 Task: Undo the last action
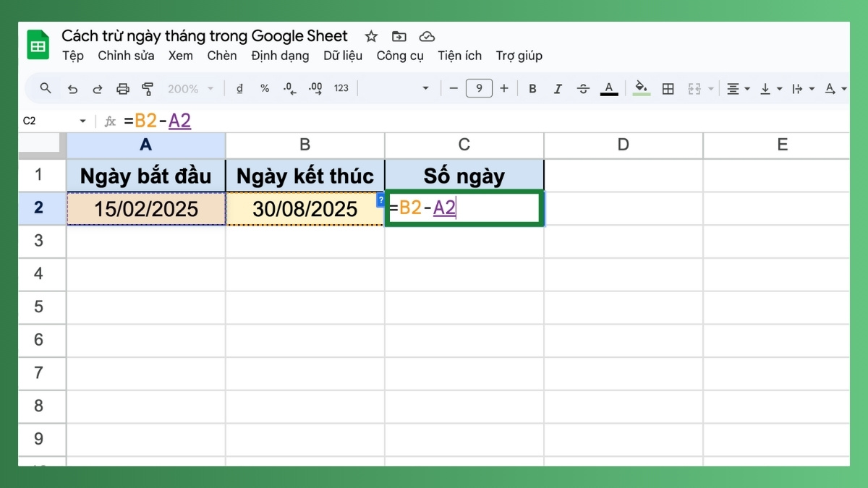(72, 88)
